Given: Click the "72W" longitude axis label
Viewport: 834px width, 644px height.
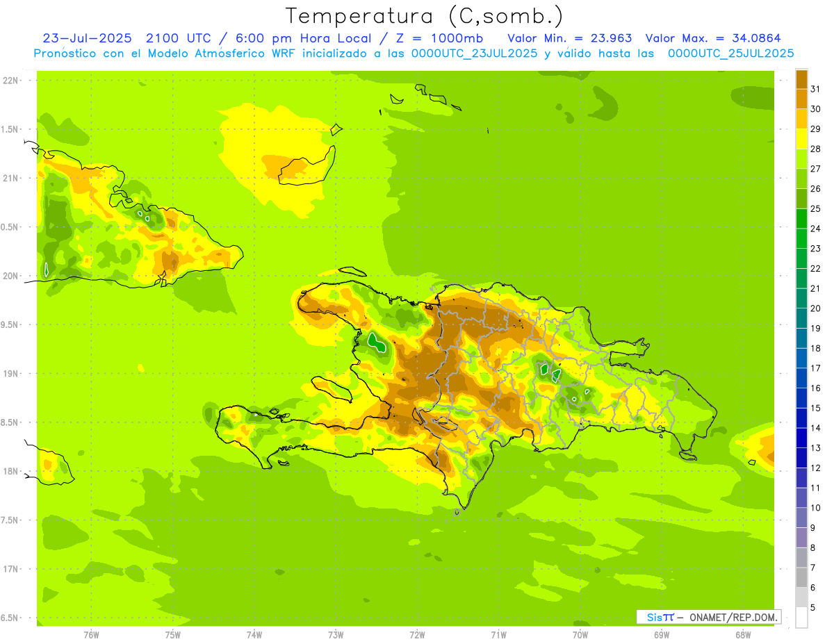Looking at the screenshot, I should click(417, 635).
